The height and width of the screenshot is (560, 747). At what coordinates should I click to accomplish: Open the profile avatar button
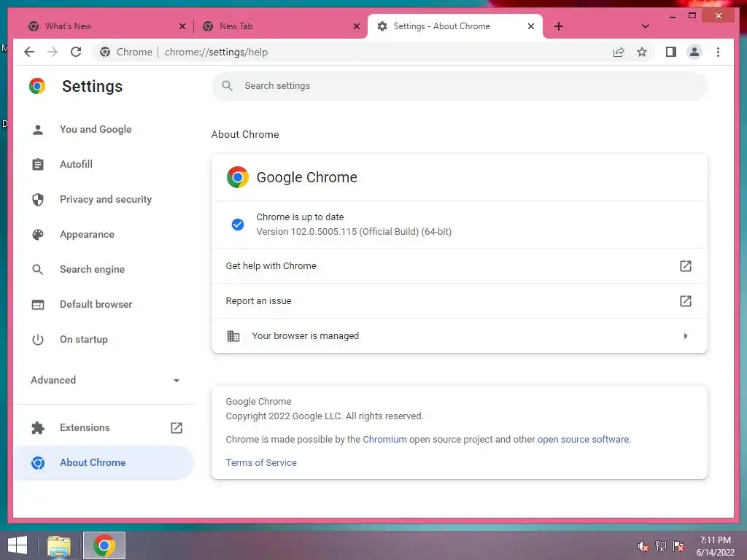click(694, 52)
